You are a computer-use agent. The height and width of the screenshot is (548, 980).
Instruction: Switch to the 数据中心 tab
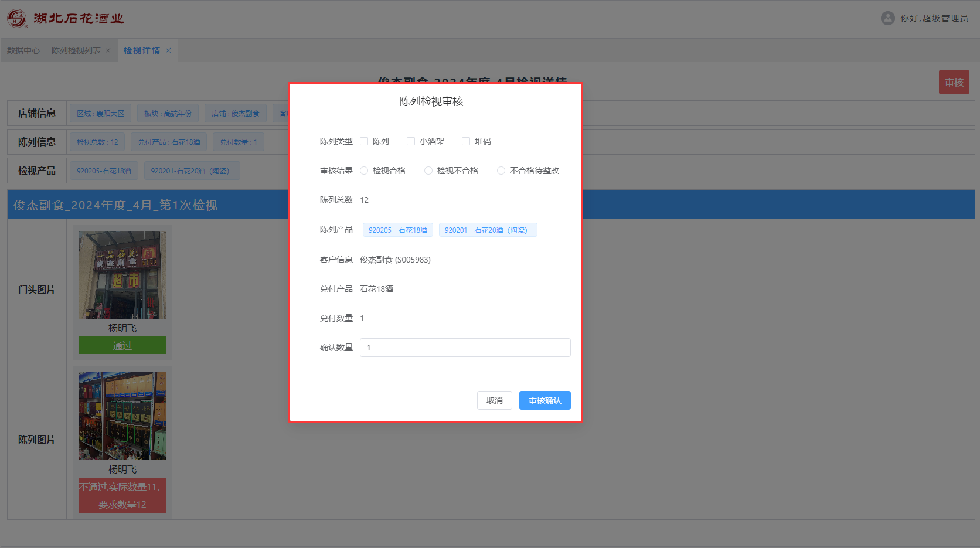click(23, 50)
